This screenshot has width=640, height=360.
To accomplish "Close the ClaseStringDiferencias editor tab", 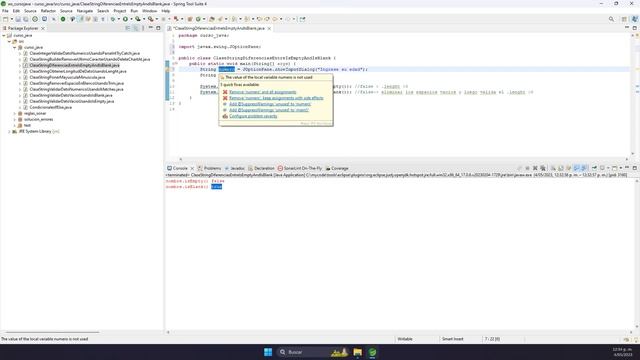I will pos(269,28).
